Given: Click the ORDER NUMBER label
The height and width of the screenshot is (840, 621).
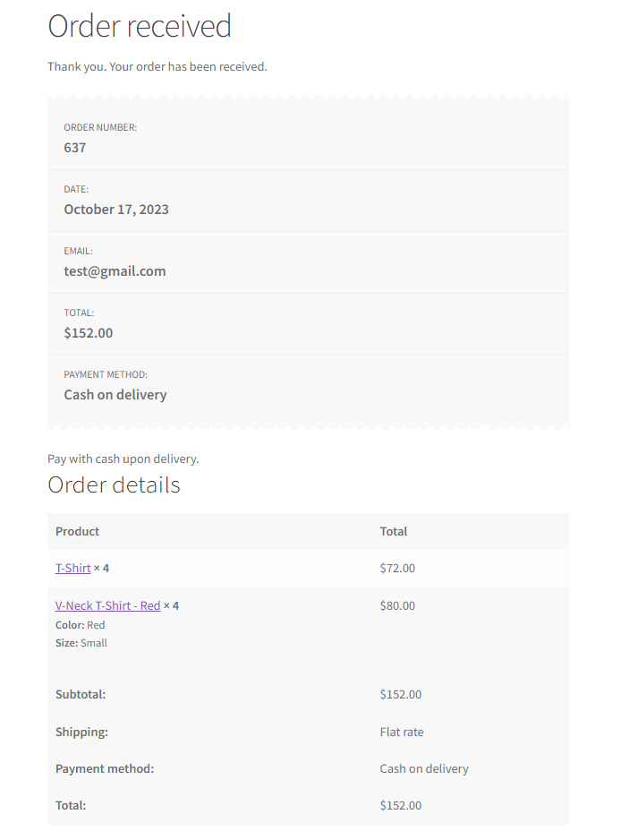Looking at the screenshot, I should tap(100, 128).
